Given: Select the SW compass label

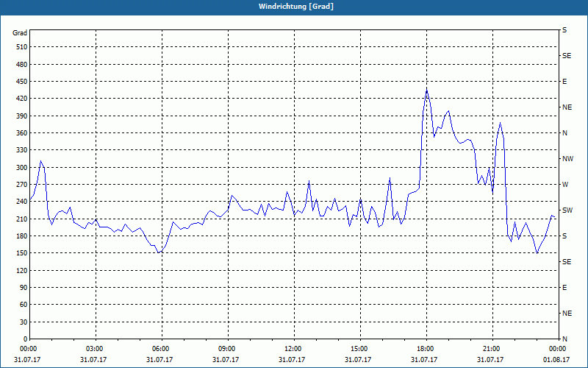Looking at the screenshot, I should pos(567,210).
